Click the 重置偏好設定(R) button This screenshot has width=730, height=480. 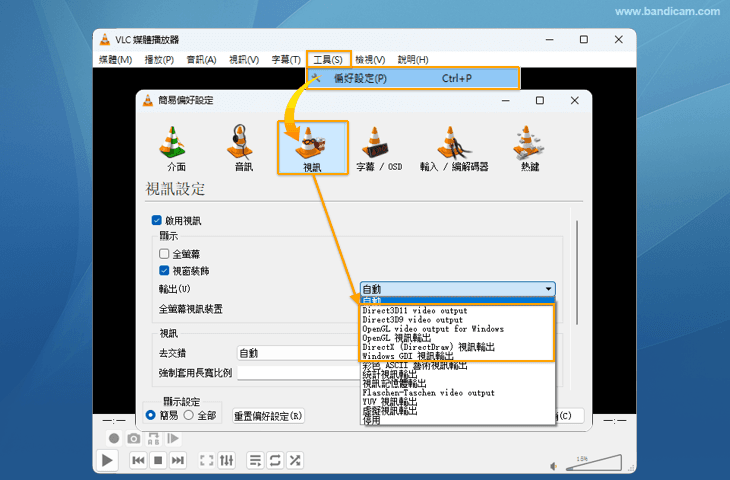(269, 416)
